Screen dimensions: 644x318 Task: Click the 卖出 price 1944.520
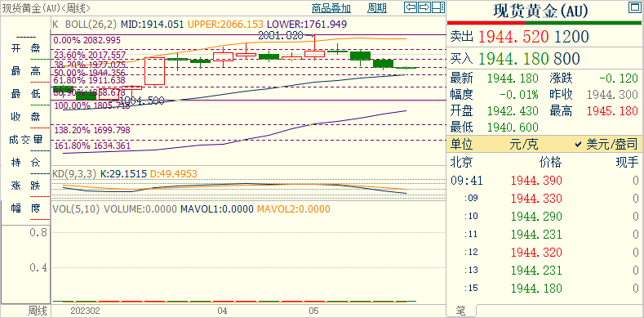pyautogui.click(x=513, y=37)
